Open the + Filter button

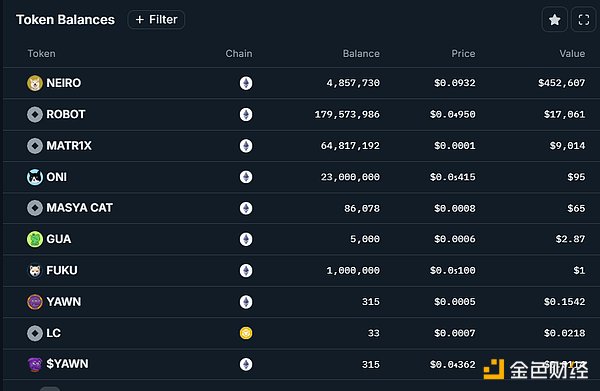coord(156,20)
